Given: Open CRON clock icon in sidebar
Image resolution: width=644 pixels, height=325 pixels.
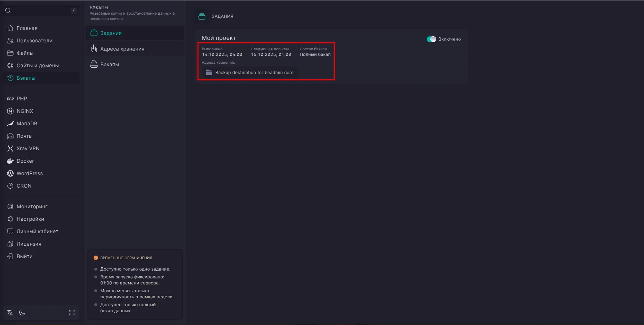Looking at the screenshot, I should pyautogui.click(x=10, y=186).
